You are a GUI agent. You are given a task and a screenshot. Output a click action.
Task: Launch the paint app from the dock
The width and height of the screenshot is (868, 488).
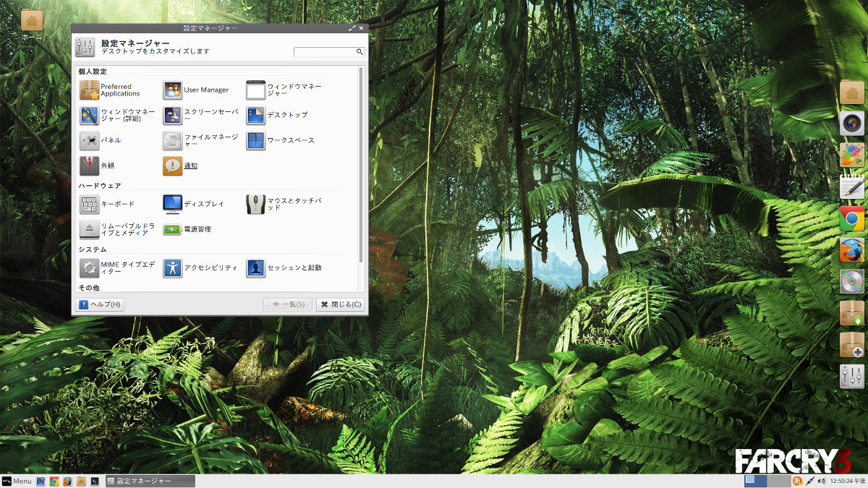tap(852, 155)
